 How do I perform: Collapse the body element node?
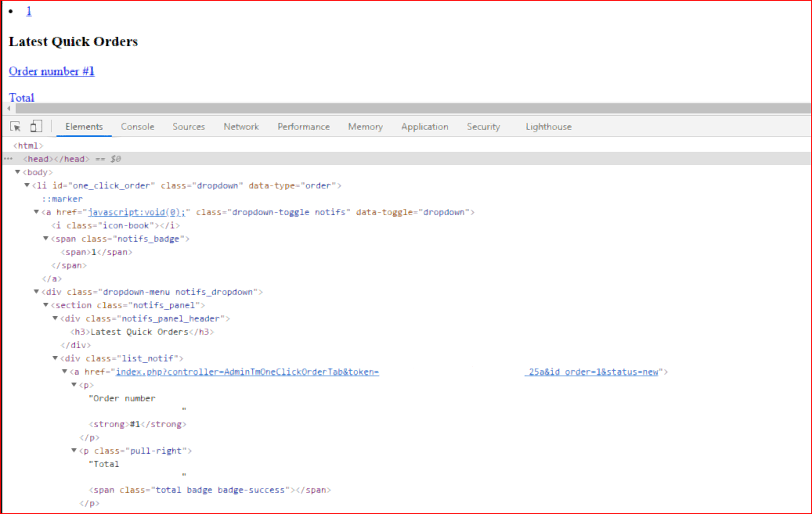click(x=17, y=172)
